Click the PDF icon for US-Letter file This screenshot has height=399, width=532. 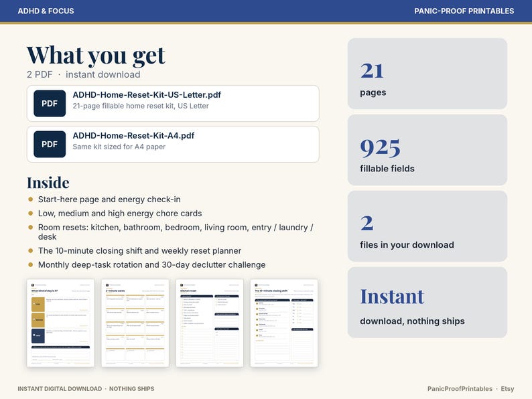[50, 103]
